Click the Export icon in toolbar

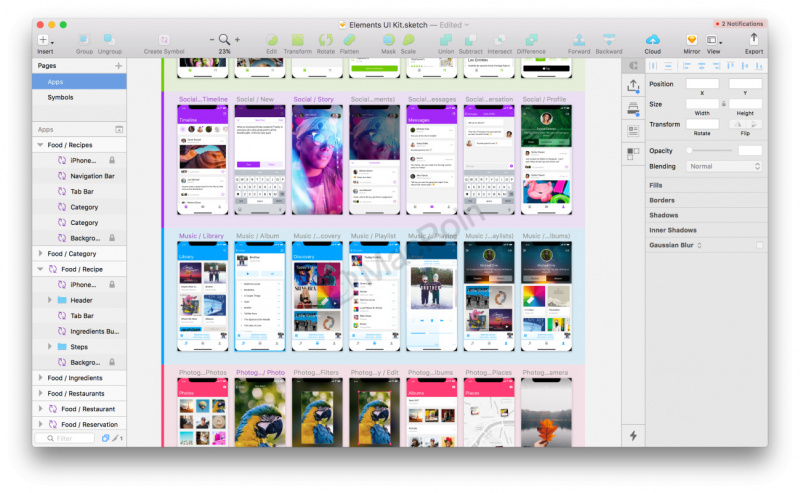click(753, 40)
